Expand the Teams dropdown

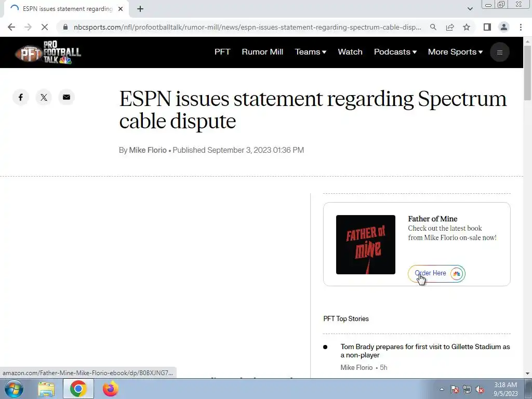[x=311, y=52]
